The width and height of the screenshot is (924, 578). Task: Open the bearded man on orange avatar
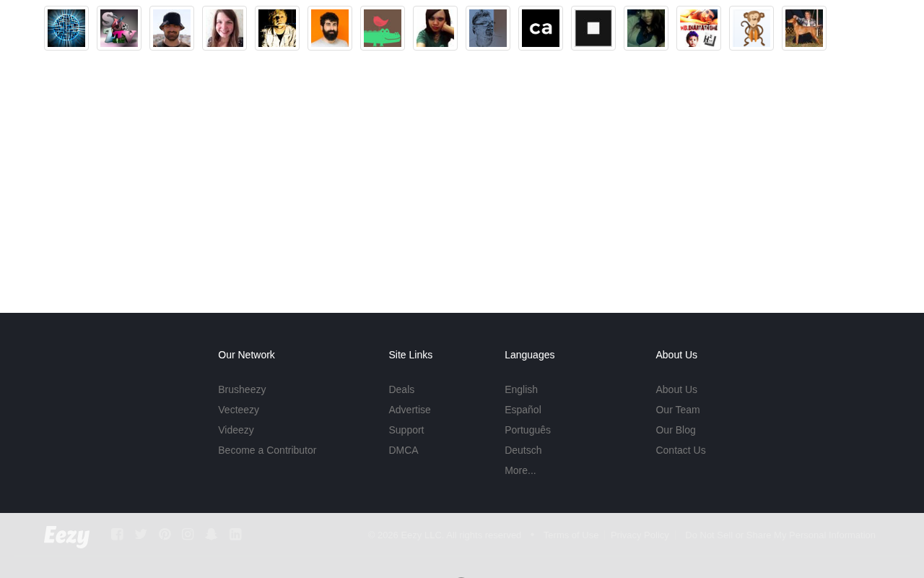coord(330,28)
